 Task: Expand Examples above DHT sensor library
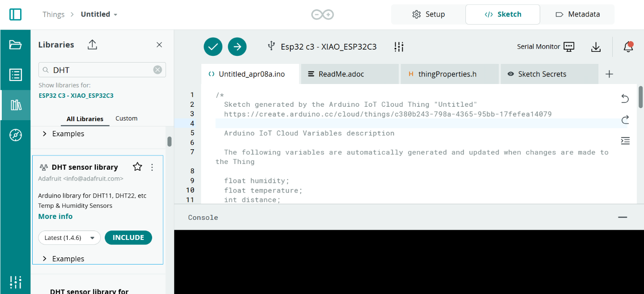(x=63, y=134)
